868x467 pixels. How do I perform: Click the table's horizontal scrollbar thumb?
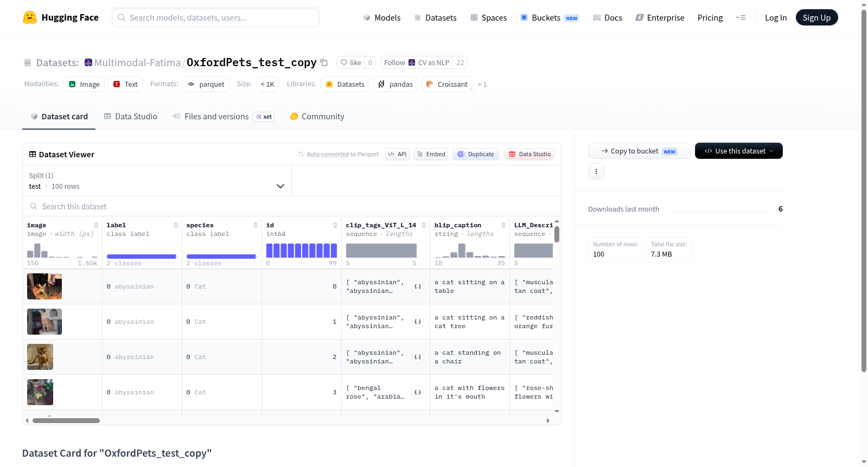click(66, 420)
